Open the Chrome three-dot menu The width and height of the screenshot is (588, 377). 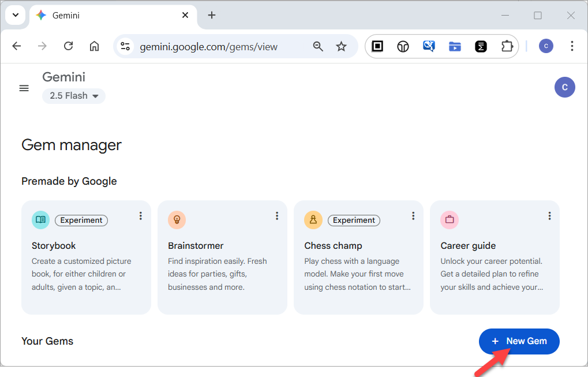tap(572, 46)
